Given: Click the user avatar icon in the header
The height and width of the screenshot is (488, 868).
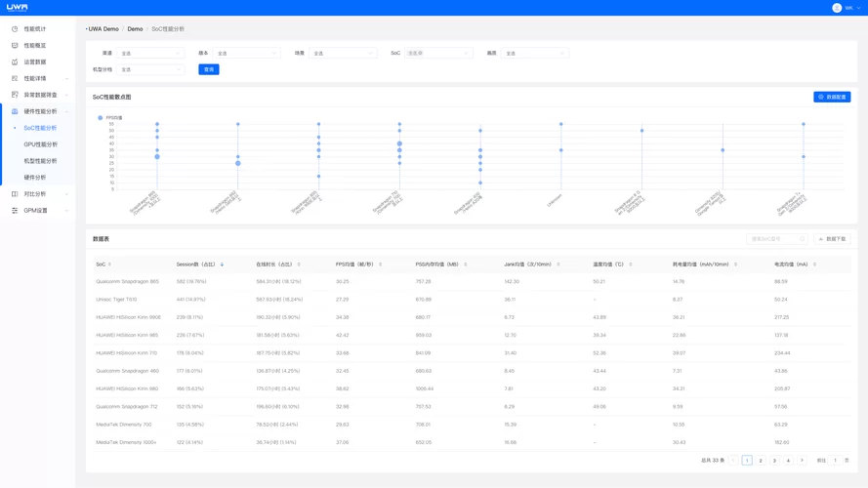Looking at the screenshot, I should point(837,8).
